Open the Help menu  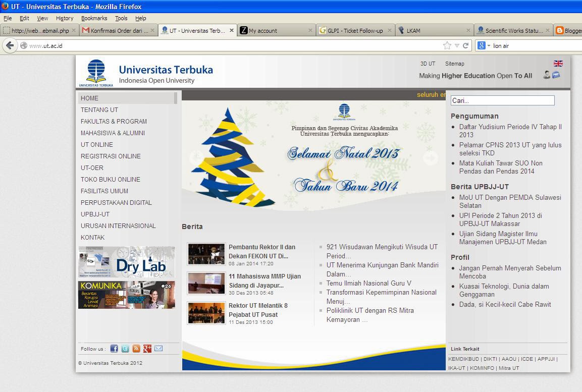[x=140, y=18]
